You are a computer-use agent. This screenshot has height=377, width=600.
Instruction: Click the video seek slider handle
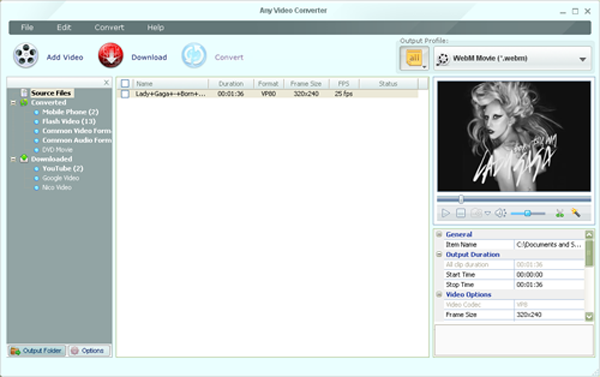click(461, 199)
